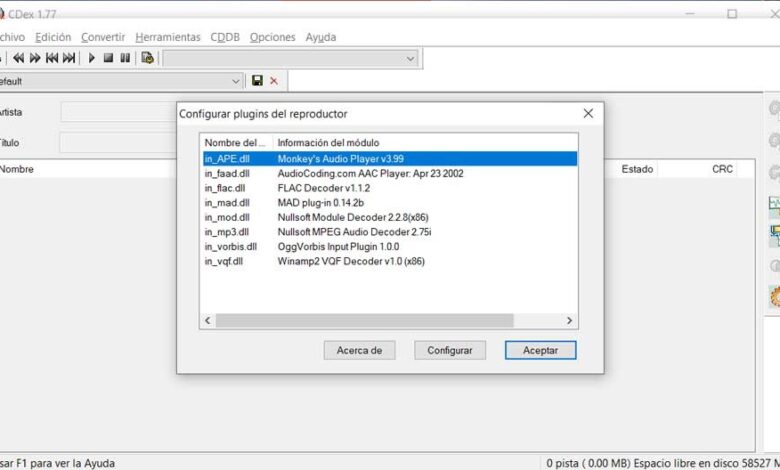Click Winamp2 VQF Decoder v1.0 description
Image resolution: width=780 pixels, height=470 pixels.
[351, 261]
